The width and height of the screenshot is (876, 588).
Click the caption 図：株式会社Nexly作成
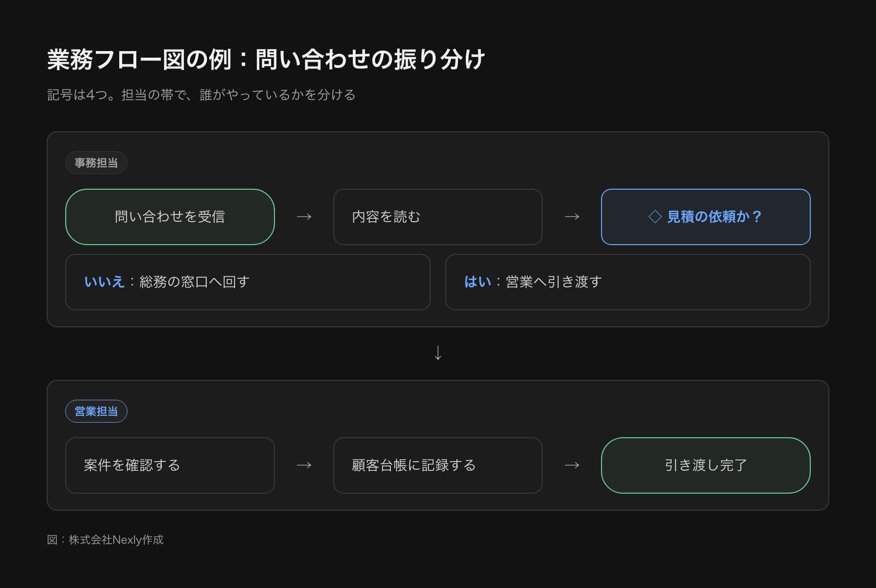(105, 540)
